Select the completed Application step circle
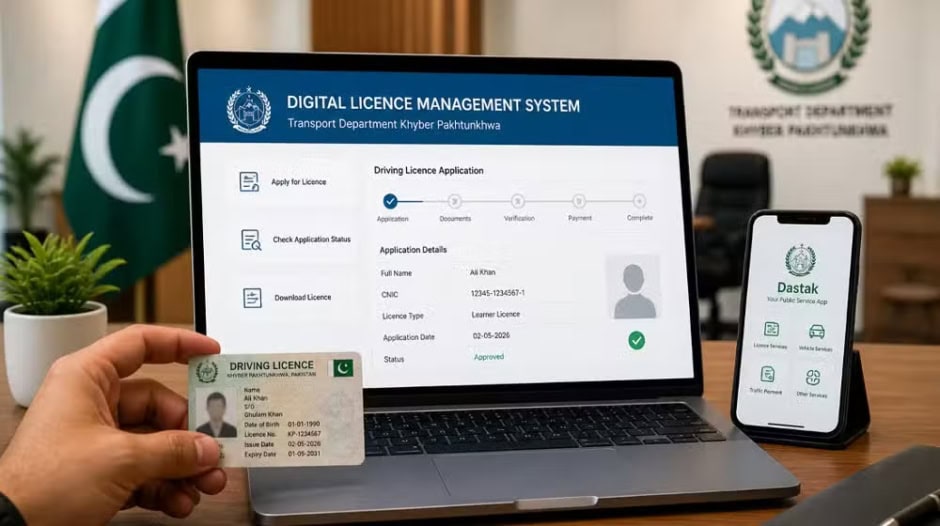The height and width of the screenshot is (526, 940). pos(390,201)
